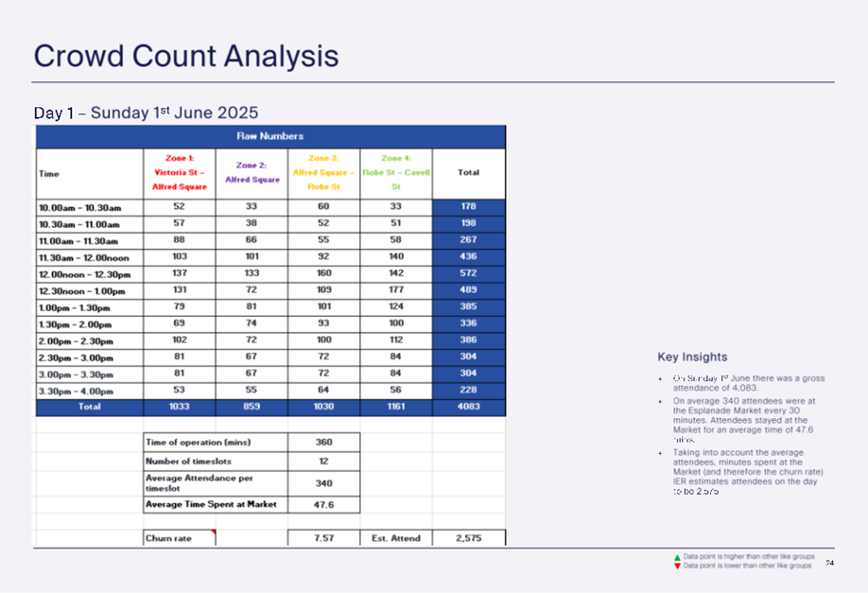868x593 pixels.
Task: Click the Raw Numbers table header bar
Action: 270,136
